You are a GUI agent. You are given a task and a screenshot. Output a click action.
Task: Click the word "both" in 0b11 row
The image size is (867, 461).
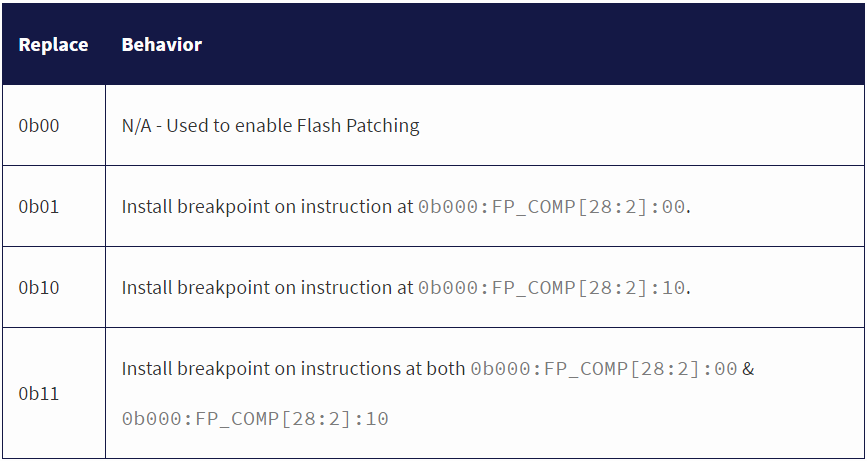pos(448,369)
